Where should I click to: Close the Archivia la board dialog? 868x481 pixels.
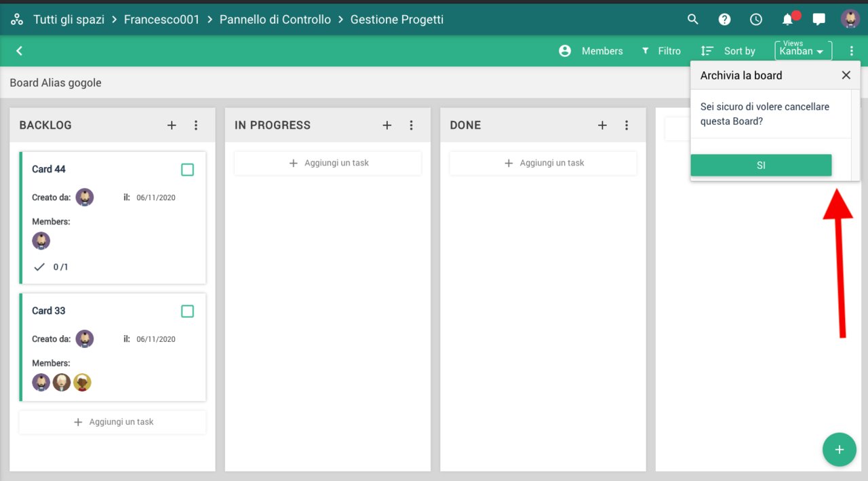[x=846, y=75]
